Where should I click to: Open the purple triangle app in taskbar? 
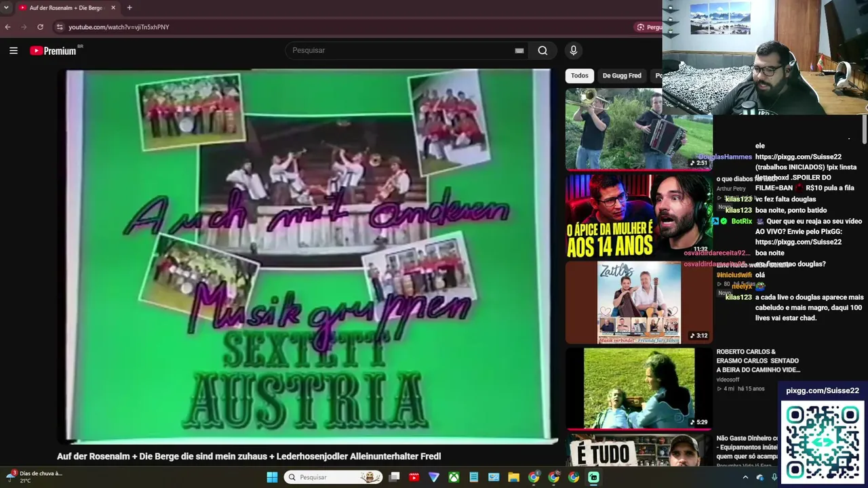tap(434, 477)
